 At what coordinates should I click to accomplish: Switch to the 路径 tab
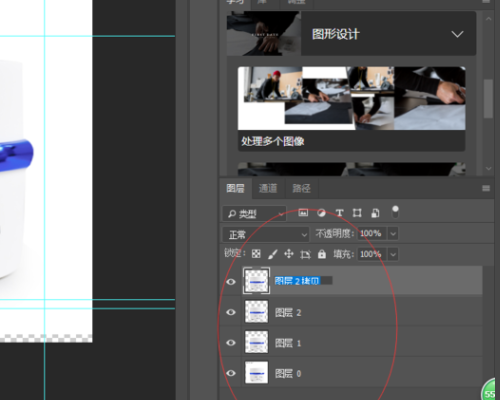click(x=301, y=188)
